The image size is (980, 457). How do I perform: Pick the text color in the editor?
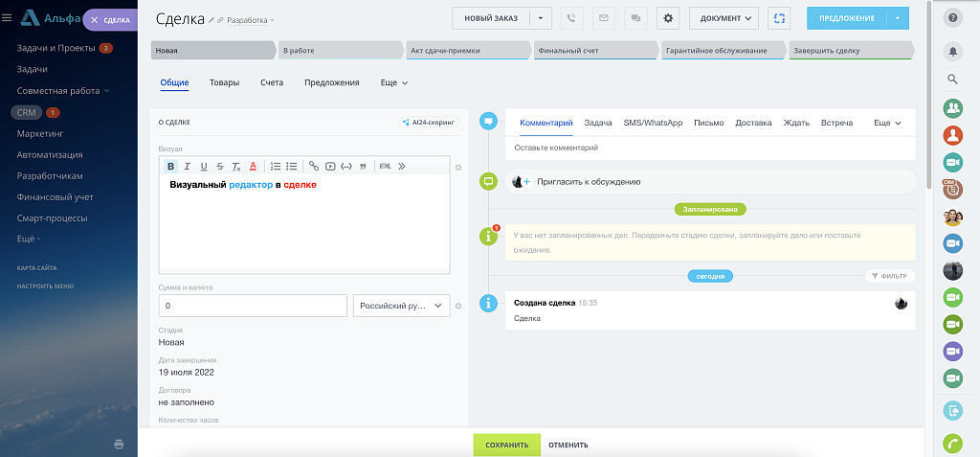pos(253,166)
